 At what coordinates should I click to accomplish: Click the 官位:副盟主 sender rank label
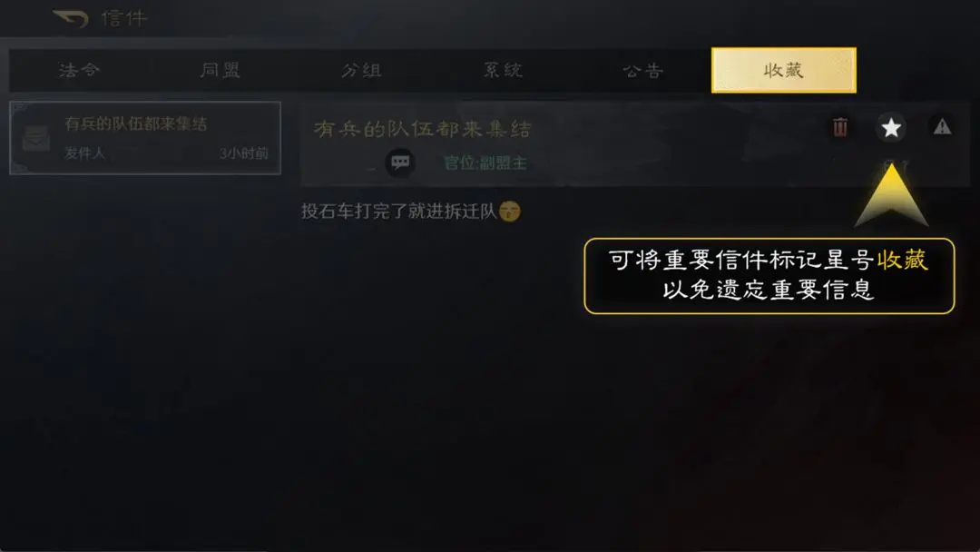pyautogui.click(x=485, y=163)
